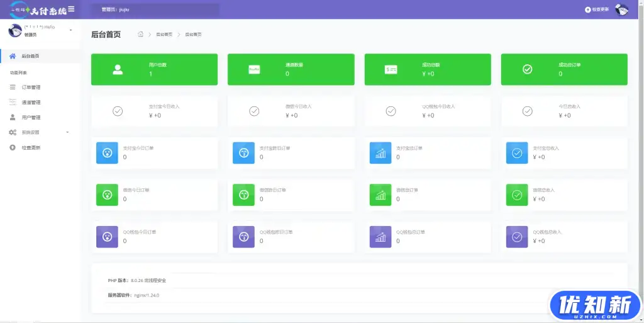Click the page vertical scrollbar

pyautogui.click(x=641, y=157)
